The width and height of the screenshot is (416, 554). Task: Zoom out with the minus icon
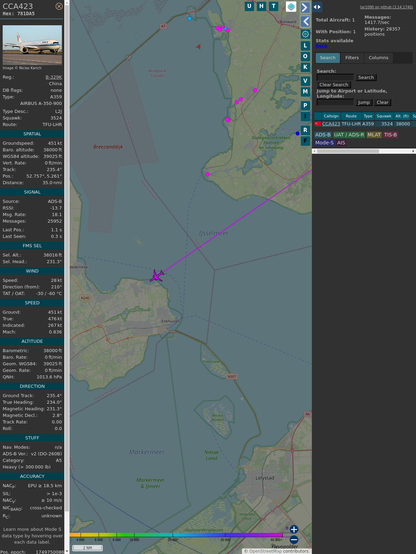coord(294,540)
